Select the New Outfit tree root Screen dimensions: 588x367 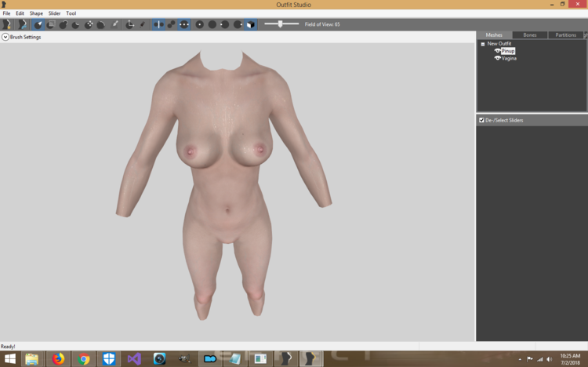point(499,44)
